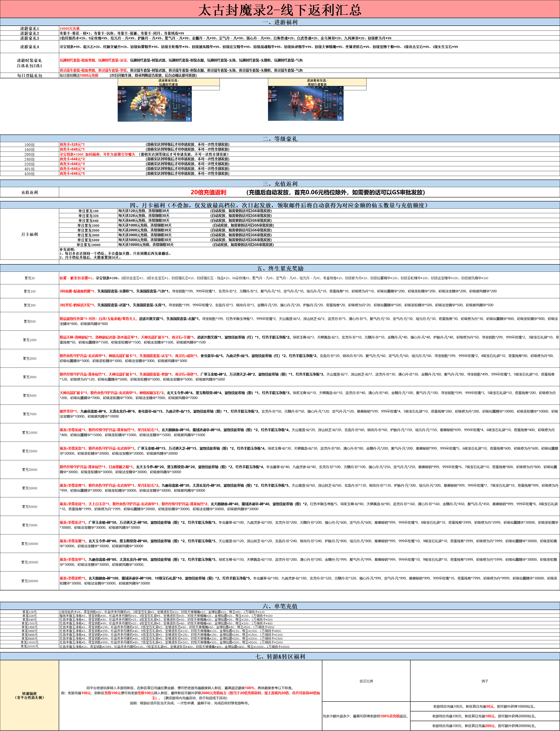Select the 100级 row label
The height and width of the screenshot is (731, 560).
click(x=29, y=145)
